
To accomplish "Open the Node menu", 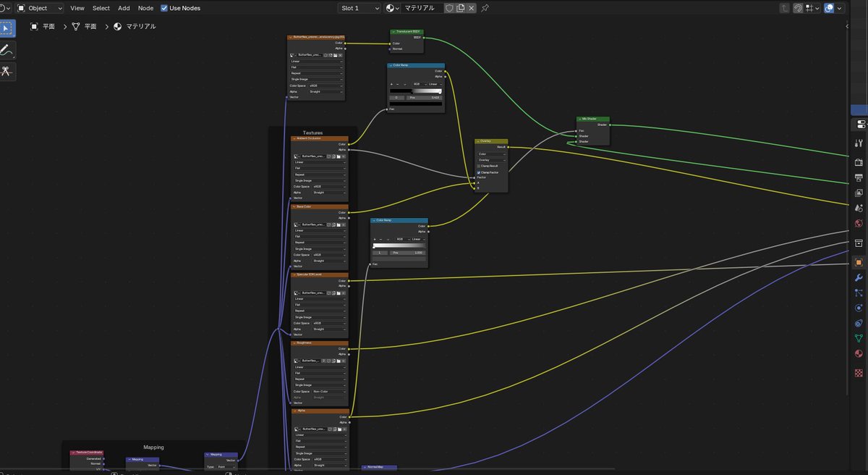I will click(145, 8).
